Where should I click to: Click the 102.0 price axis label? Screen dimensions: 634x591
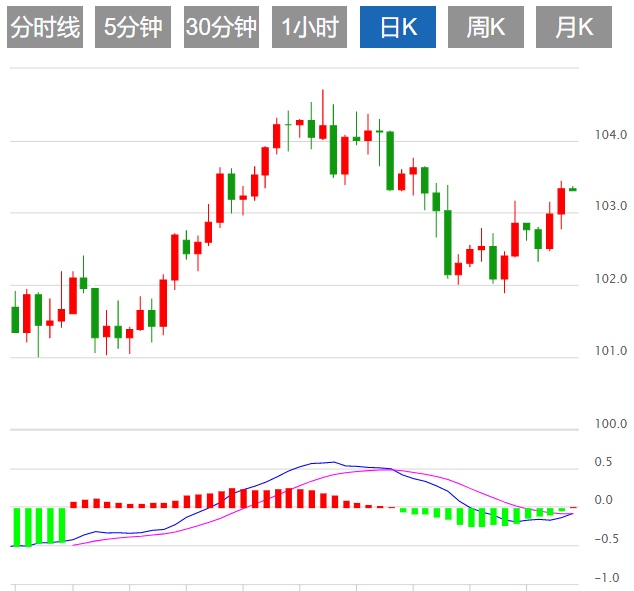click(611, 279)
